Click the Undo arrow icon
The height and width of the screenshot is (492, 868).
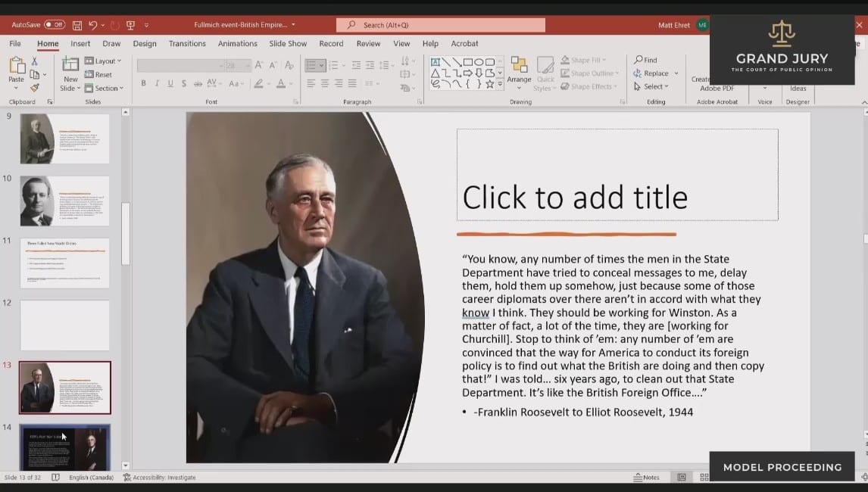pyautogui.click(x=92, y=25)
